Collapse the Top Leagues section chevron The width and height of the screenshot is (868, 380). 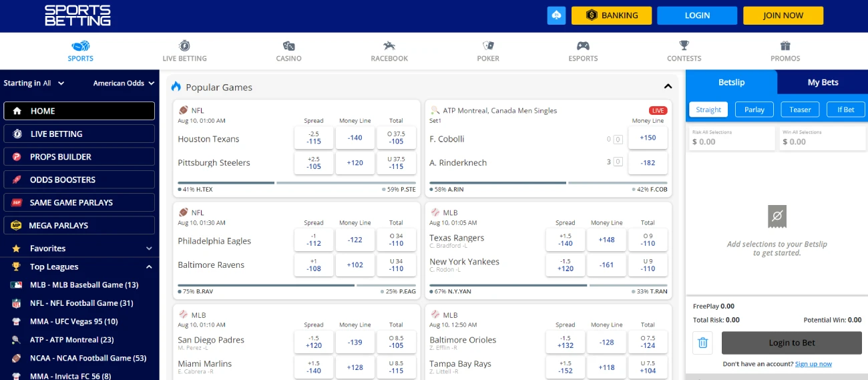click(x=149, y=266)
